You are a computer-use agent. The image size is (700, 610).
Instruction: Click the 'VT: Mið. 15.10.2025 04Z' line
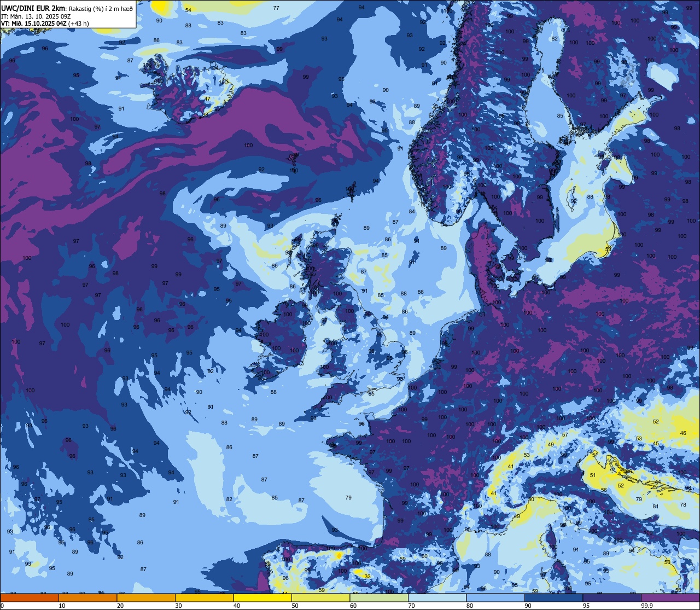pos(34,24)
